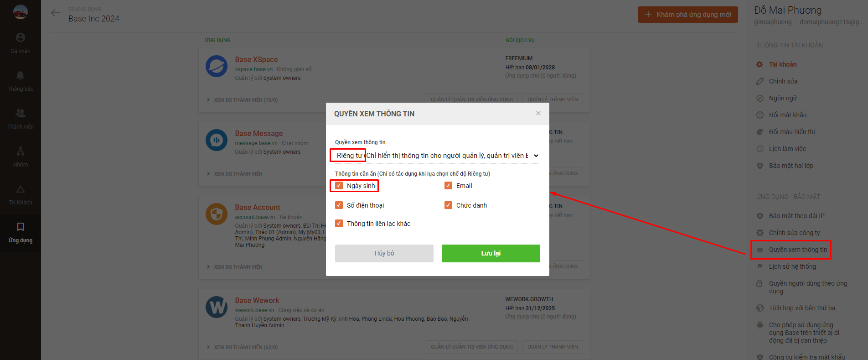The width and height of the screenshot is (868, 360).
Task: Click the Lịch sử hệ thống flag icon
Action: point(759,266)
